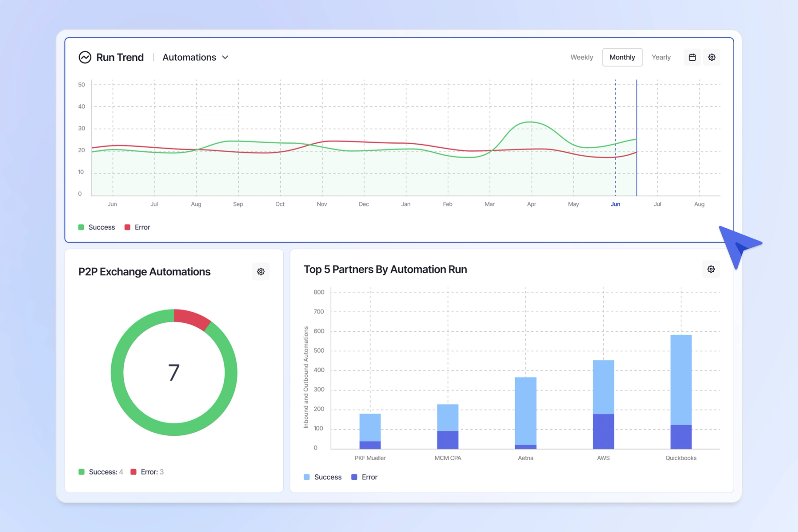Click the red Error donut segment
The image size is (798, 532).
[191, 318]
